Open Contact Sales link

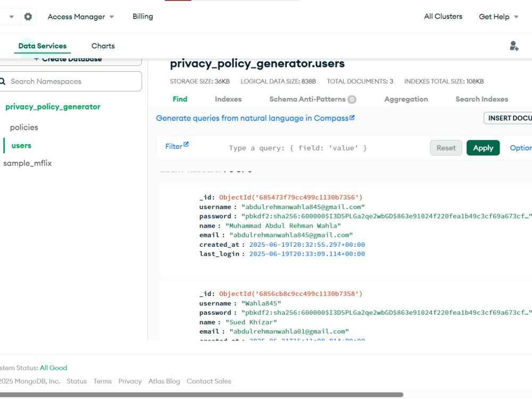point(209,381)
